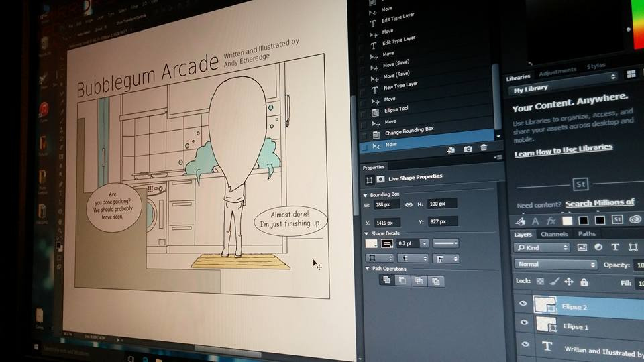Switch to the Channels tab
Viewport: 644px width, 362px height.
click(554, 234)
